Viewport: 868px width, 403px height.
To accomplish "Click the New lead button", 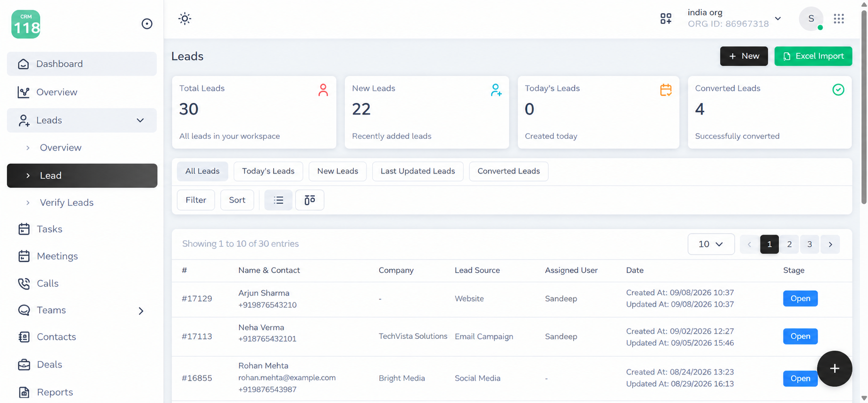I will coord(744,56).
